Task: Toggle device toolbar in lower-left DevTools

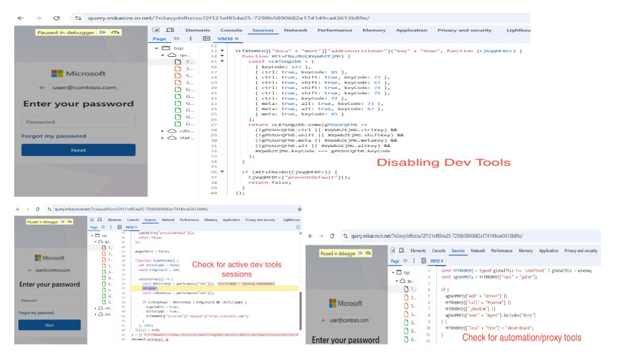Action: tap(100, 220)
